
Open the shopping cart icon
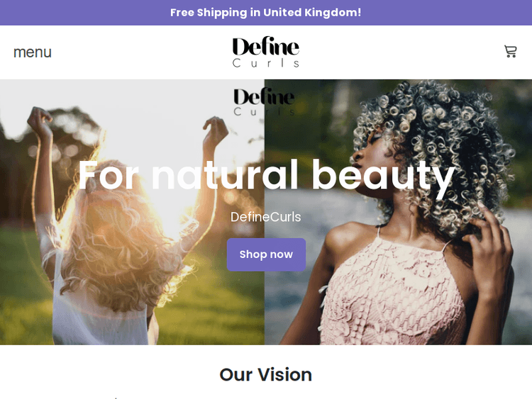[510, 52]
